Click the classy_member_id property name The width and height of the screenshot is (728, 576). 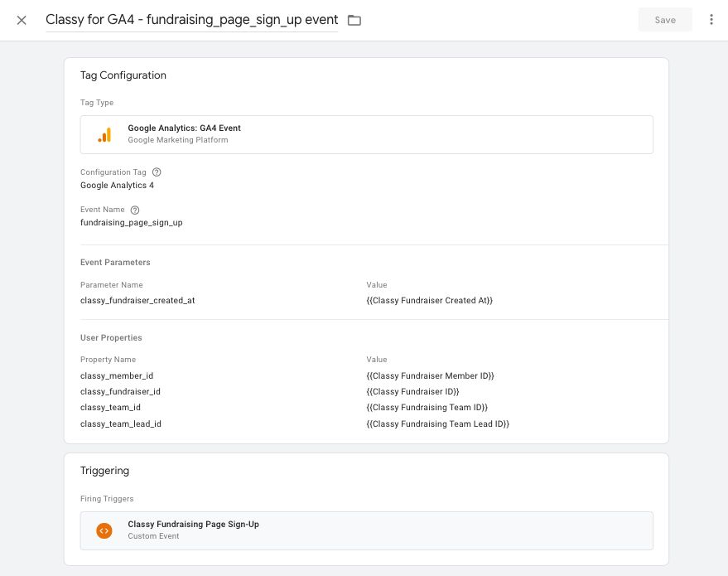[117, 375]
